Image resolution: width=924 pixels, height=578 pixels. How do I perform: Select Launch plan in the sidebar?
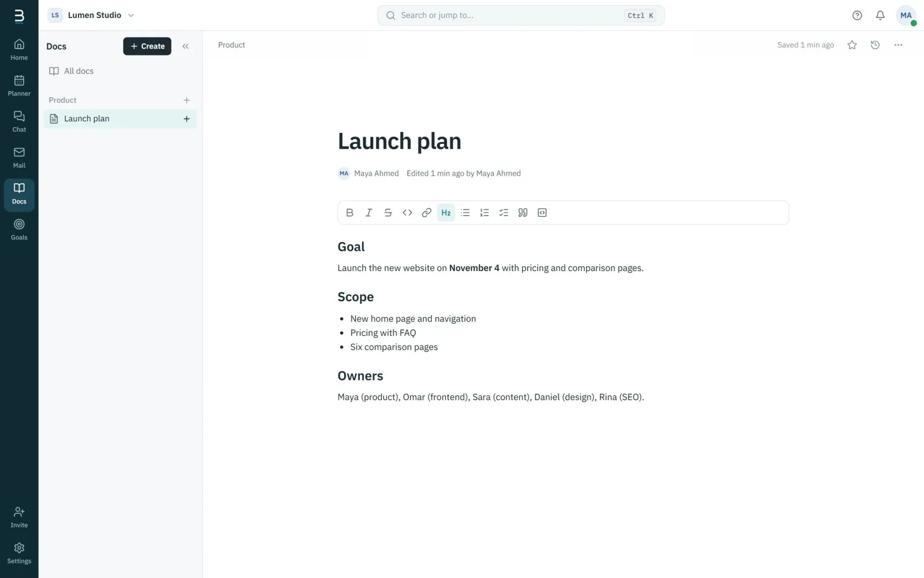pyautogui.click(x=120, y=119)
